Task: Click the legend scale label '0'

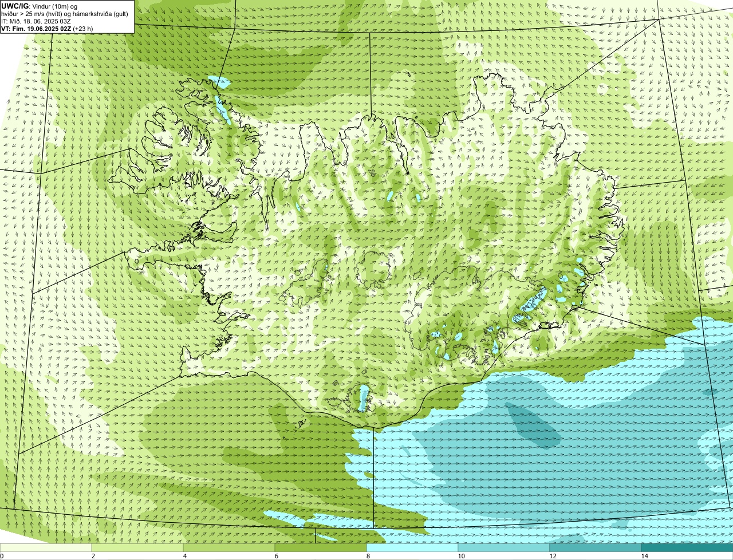Action: 2,556
